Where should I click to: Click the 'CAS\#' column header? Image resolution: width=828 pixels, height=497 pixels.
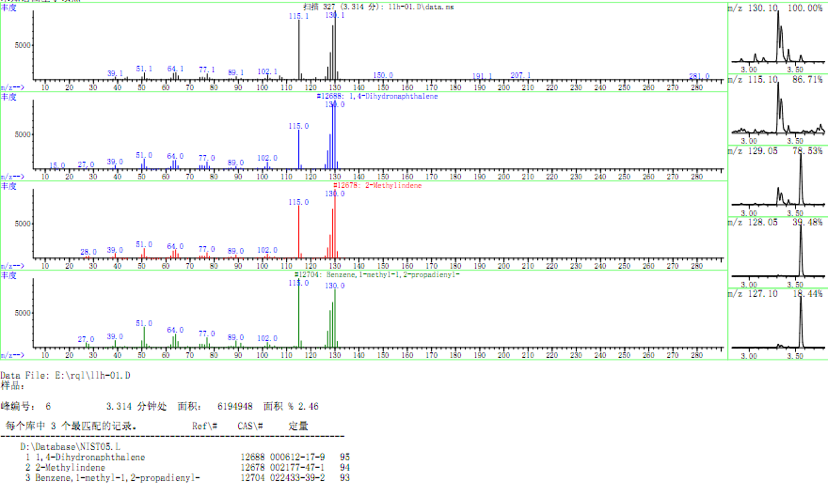[x=250, y=426]
